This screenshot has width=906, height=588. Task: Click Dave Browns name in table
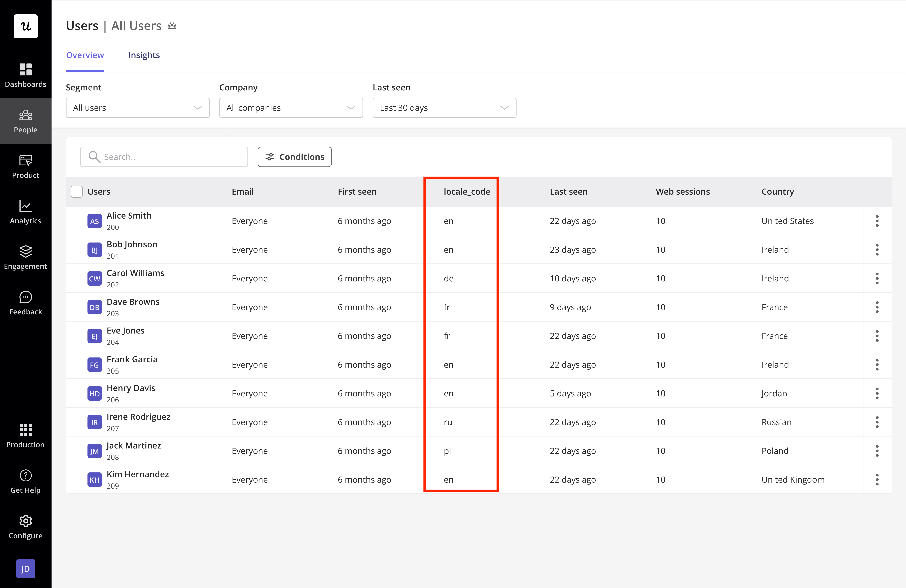pos(133,302)
